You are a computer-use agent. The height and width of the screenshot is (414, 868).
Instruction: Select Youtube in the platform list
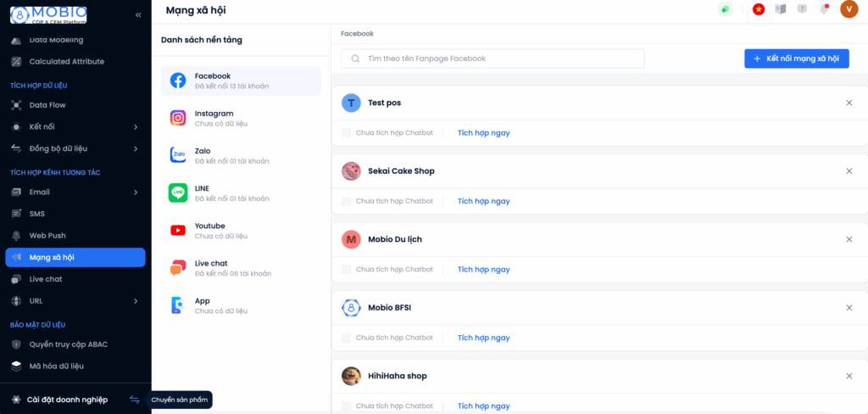(x=241, y=231)
